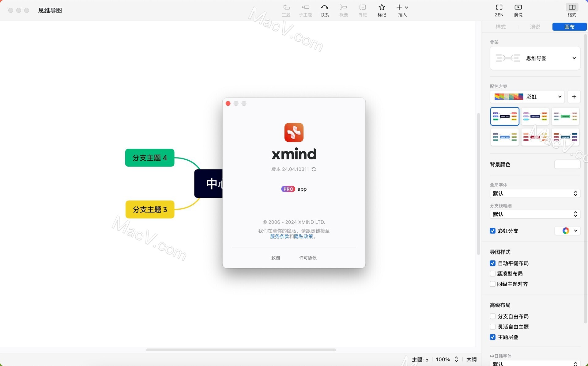Click the PRO badge in About dialog
Image resolution: width=588 pixels, height=366 pixels.
(288, 189)
